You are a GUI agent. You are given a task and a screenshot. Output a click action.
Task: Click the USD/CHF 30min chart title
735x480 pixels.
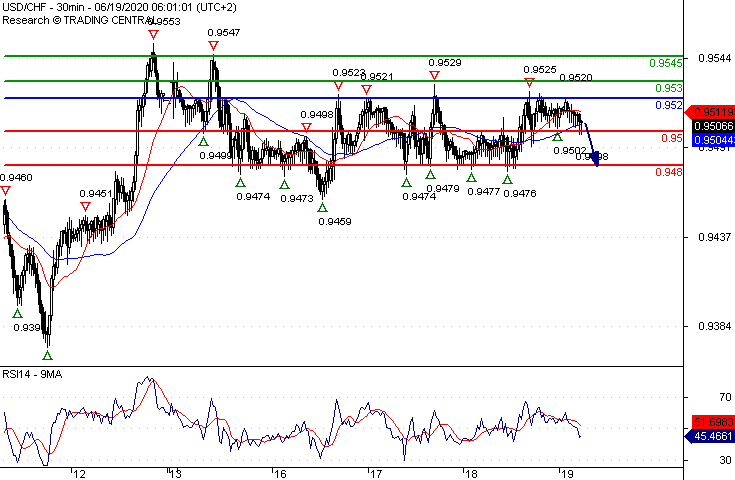tap(119, 7)
